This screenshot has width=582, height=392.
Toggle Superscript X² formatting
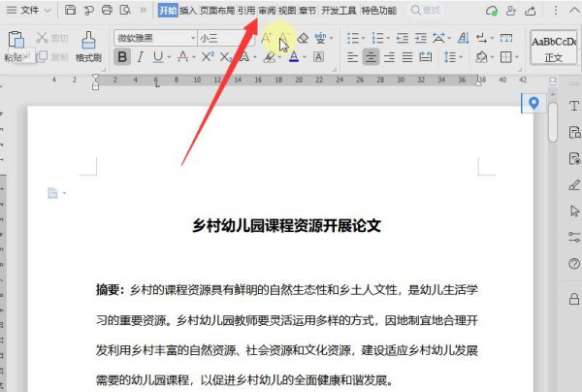208,56
